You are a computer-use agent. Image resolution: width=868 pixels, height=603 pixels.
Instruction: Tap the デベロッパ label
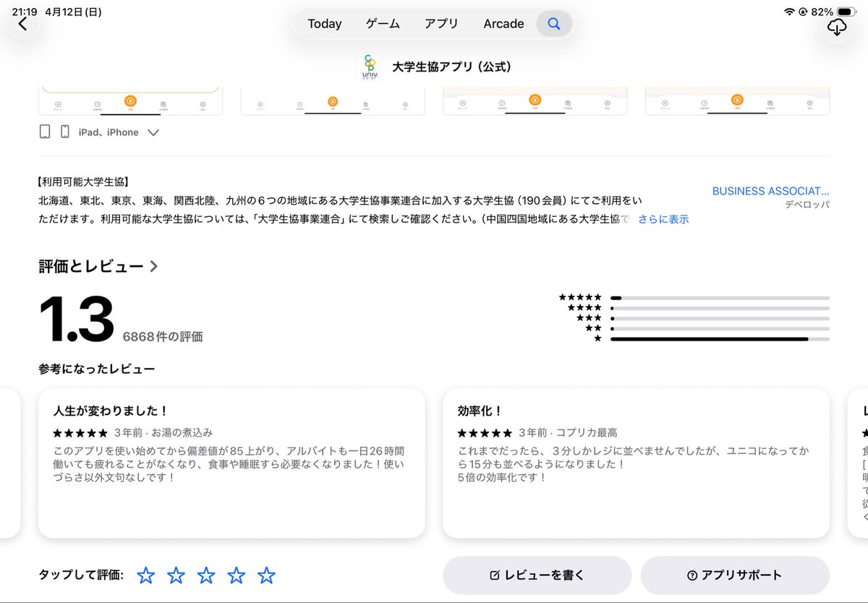tap(807, 205)
